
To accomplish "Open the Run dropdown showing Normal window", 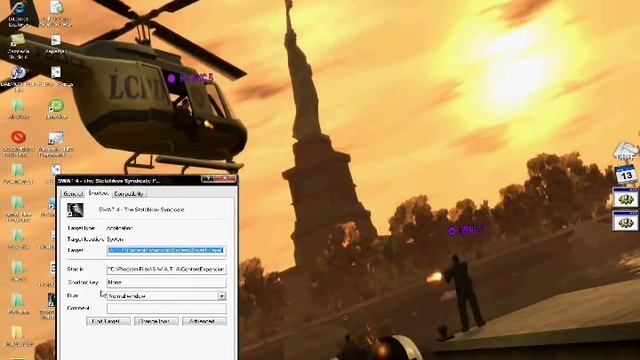I will click(x=221, y=296).
